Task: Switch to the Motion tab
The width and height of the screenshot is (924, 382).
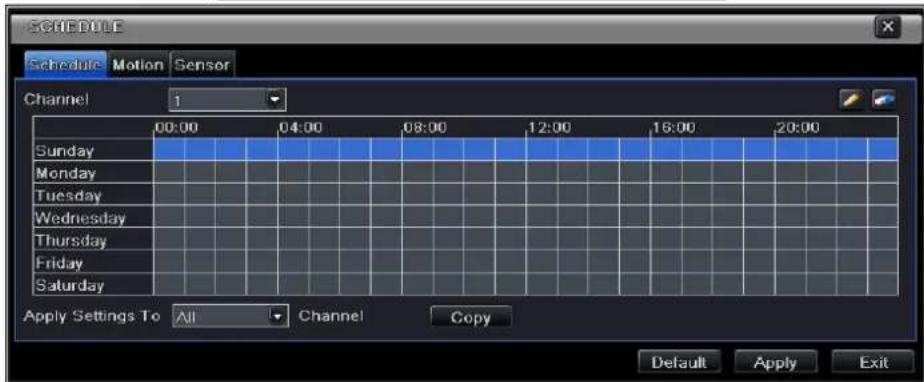Action: point(138,65)
